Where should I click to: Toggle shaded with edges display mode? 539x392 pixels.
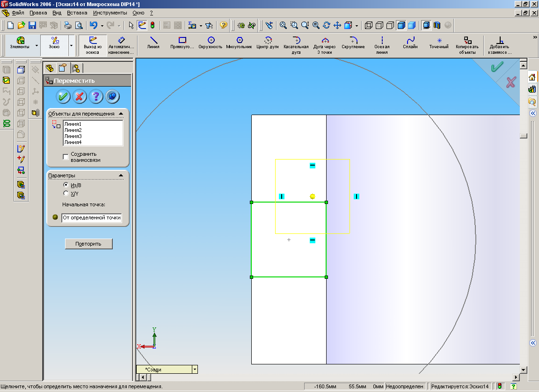tap(401, 25)
